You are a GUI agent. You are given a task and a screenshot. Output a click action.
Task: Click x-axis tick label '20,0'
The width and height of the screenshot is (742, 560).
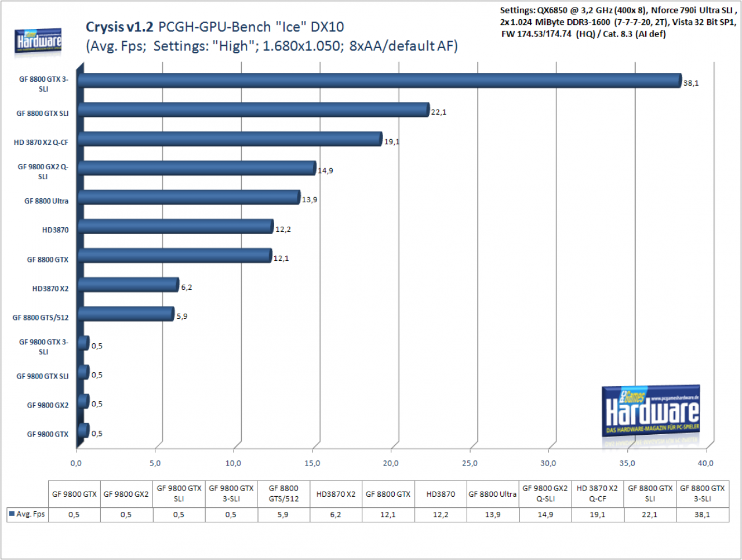[x=391, y=463]
